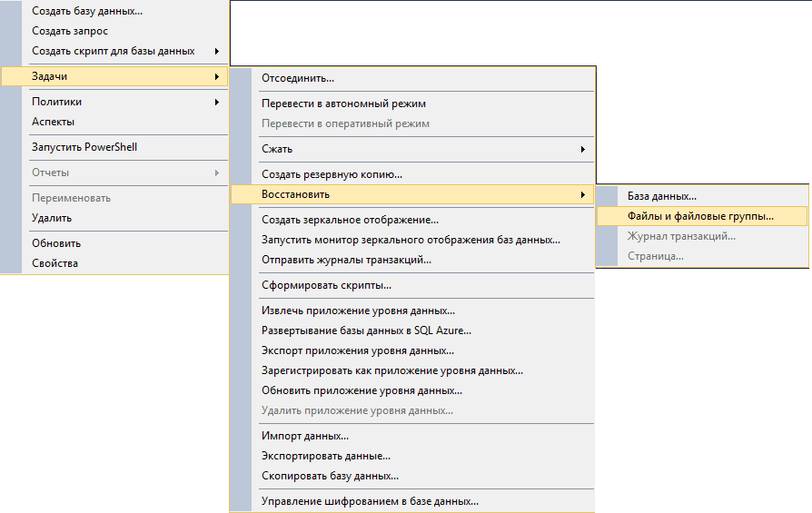The image size is (812, 513).
Task: Click 'Импорт данных...' in the tasks menu
Action: 305,436
